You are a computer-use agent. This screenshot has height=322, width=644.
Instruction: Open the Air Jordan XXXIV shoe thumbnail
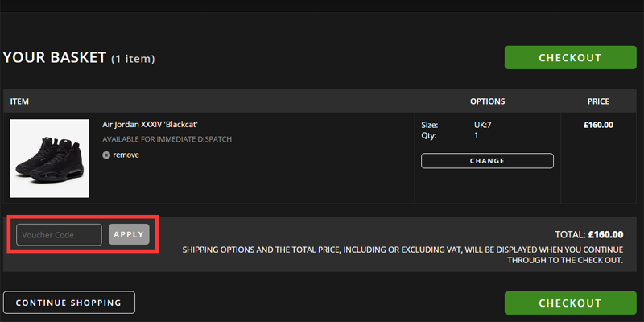(x=50, y=159)
